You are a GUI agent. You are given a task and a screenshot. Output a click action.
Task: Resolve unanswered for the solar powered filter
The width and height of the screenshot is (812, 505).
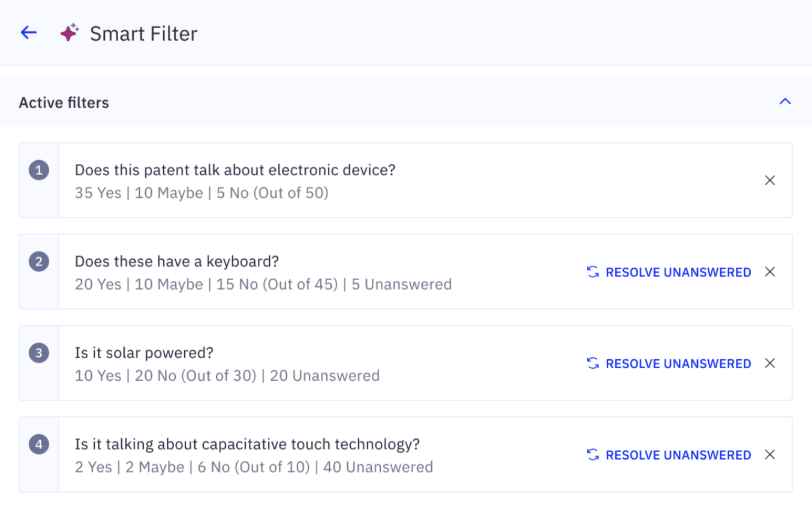[678, 363]
